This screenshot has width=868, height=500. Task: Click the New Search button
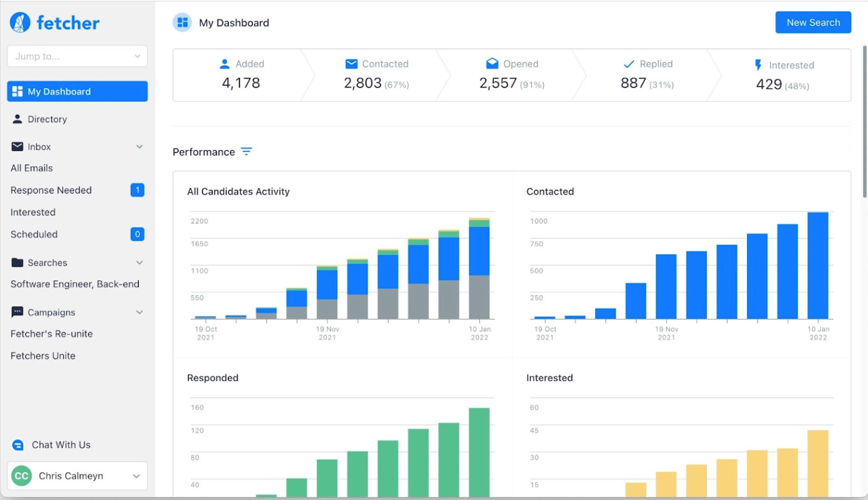click(813, 22)
